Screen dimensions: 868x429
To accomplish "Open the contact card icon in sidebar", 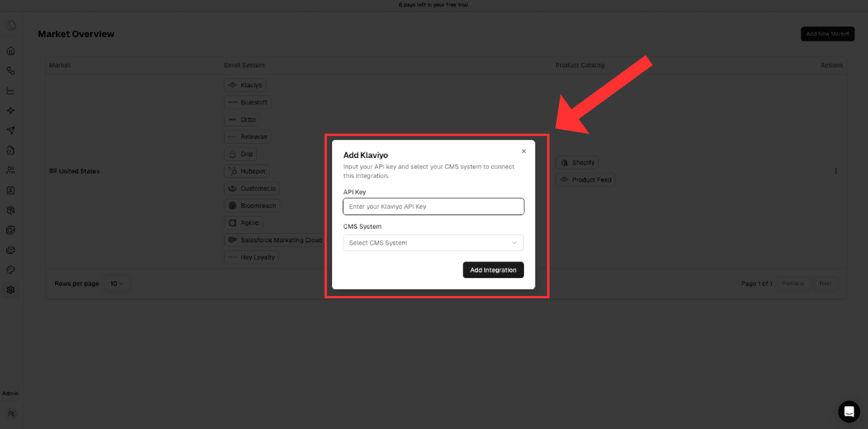I will tap(11, 190).
